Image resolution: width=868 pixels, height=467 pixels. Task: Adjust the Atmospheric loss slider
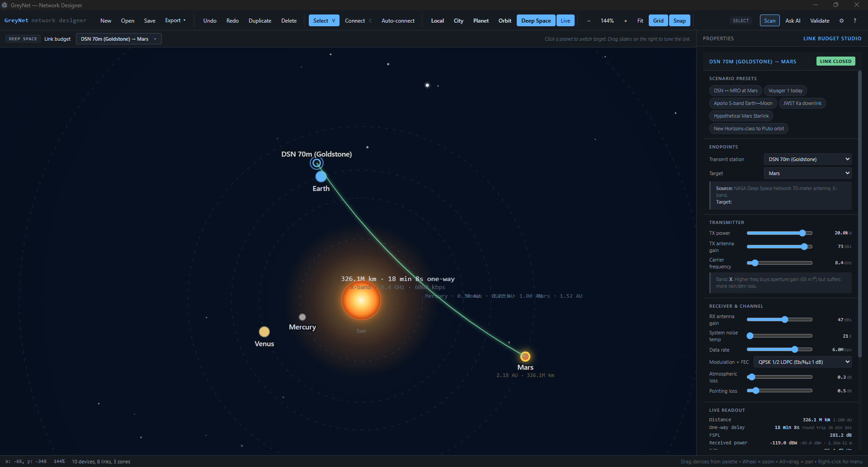(779, 377)
